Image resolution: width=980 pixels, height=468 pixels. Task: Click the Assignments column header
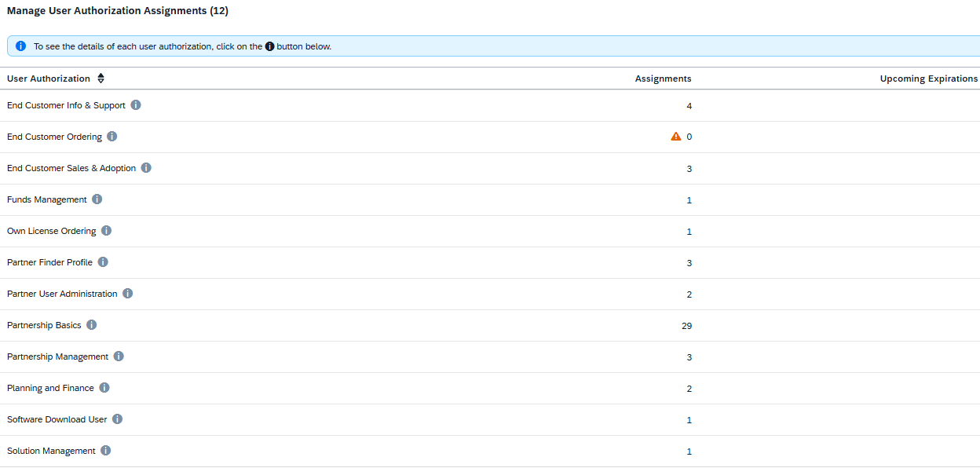click(663, 79)
